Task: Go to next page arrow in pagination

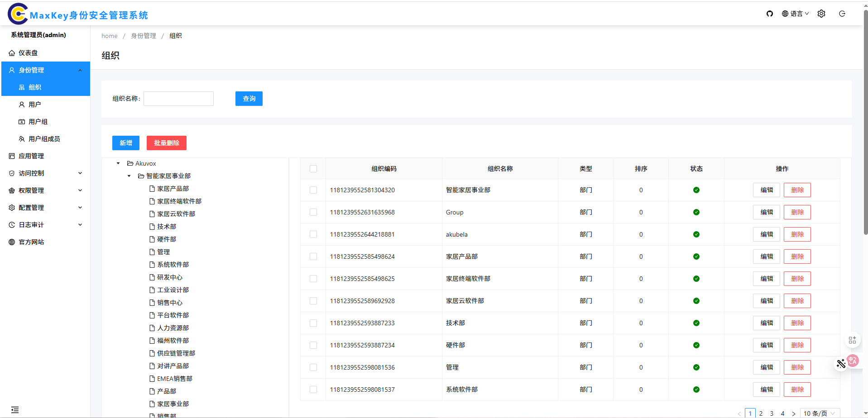Action: [x=793, y=413]
